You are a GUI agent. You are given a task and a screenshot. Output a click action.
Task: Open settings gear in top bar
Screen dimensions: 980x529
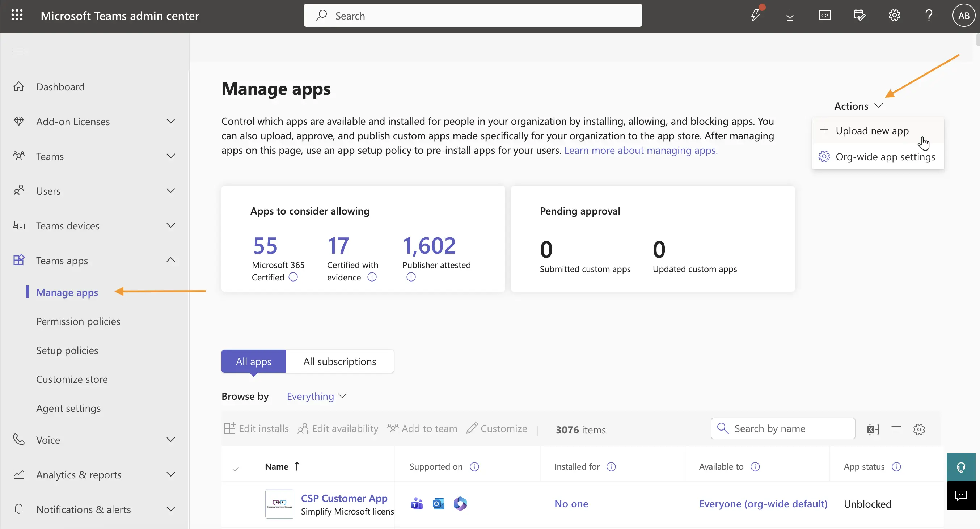[894, 16]
